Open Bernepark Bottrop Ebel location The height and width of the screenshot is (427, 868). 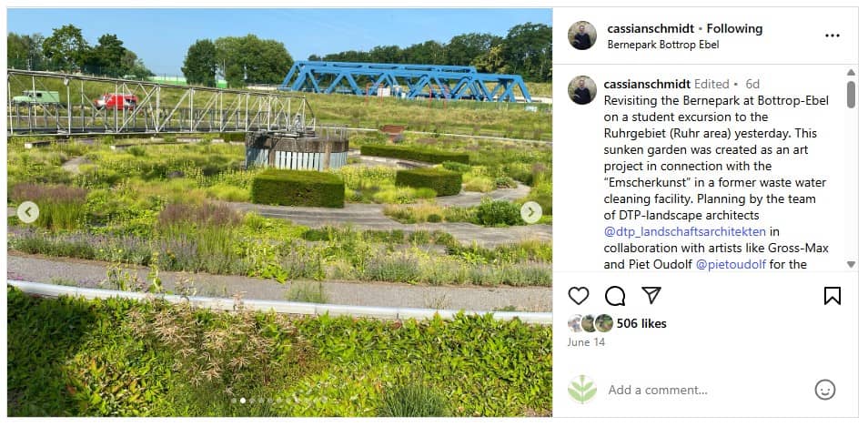coord(663,45)
